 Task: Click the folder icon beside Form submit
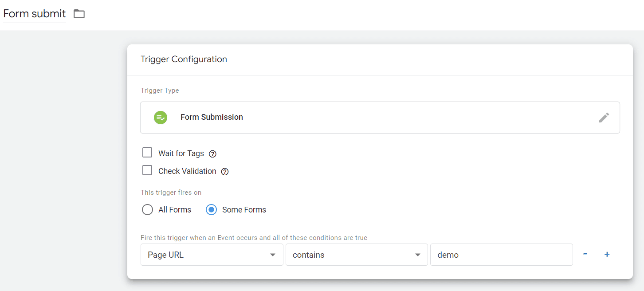pos(79,14)
